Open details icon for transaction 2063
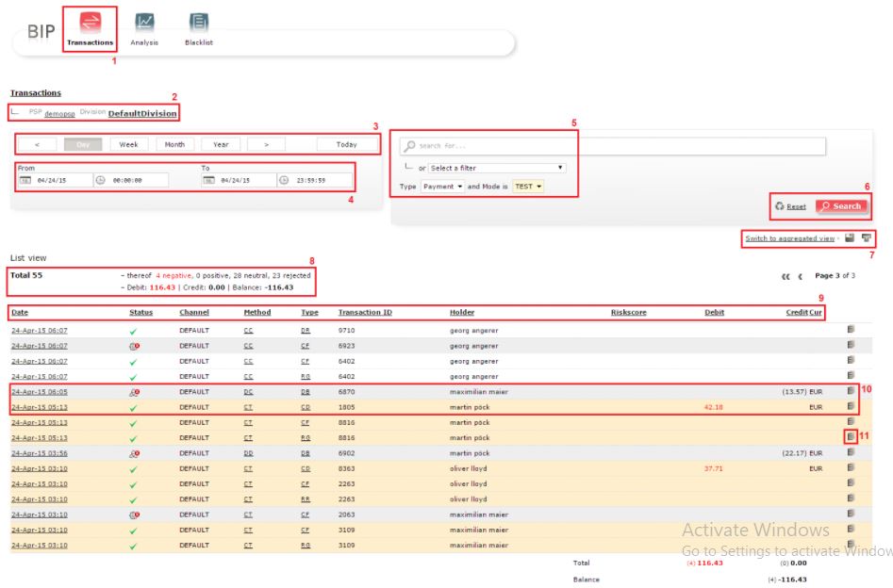 tap(851, 514)
